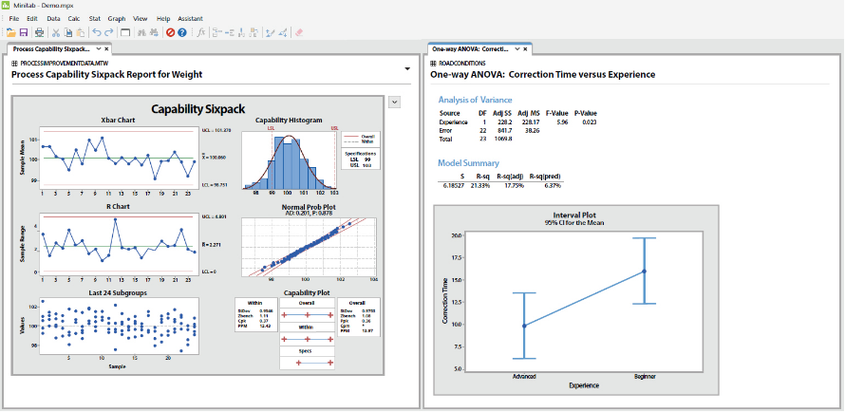Open the fx formula tool
The height and width of the screenshot is (412, 845).
[x=201, y=33]
